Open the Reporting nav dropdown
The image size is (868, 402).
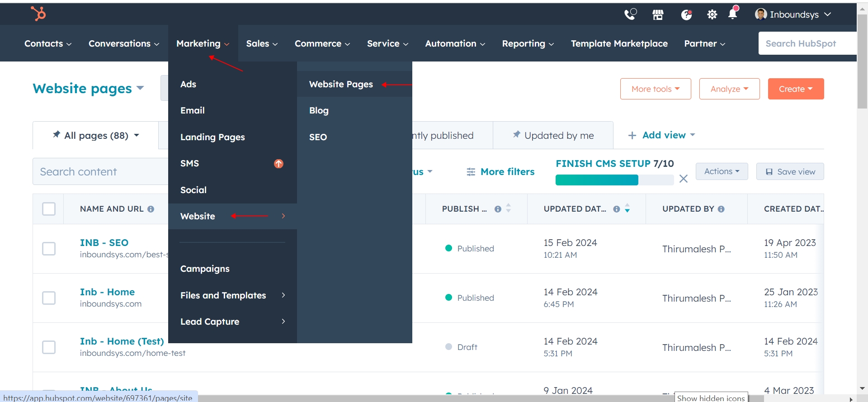pos(528,43)
